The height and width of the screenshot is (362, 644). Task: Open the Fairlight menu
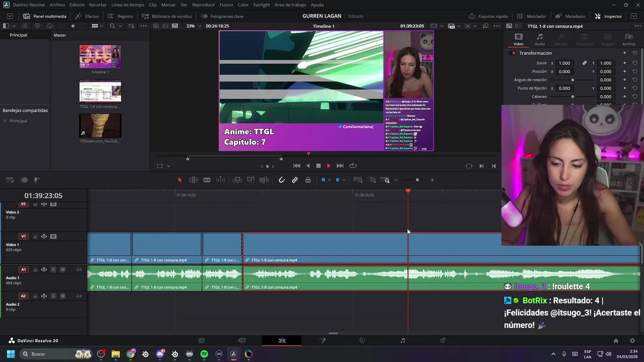click(x=262, y=5)
